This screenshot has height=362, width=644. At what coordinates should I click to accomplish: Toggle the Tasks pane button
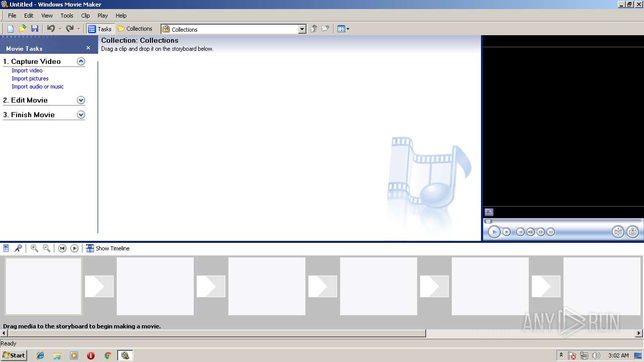[100, 29]
